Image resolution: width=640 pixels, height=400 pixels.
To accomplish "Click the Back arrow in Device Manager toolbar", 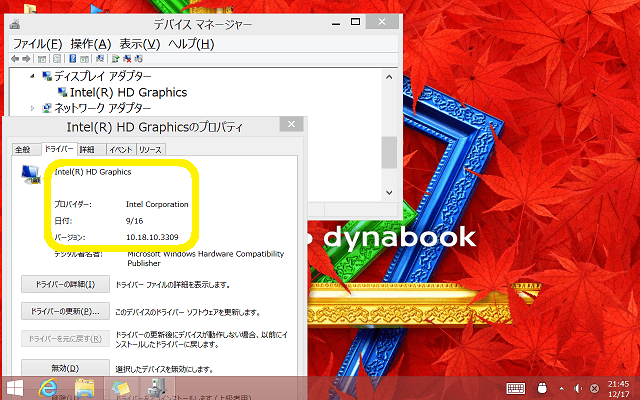I will click(x=15, y=59).
